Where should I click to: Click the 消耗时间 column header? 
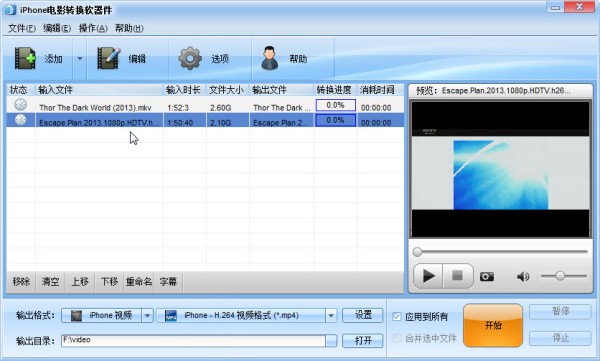tap(380, 90)
